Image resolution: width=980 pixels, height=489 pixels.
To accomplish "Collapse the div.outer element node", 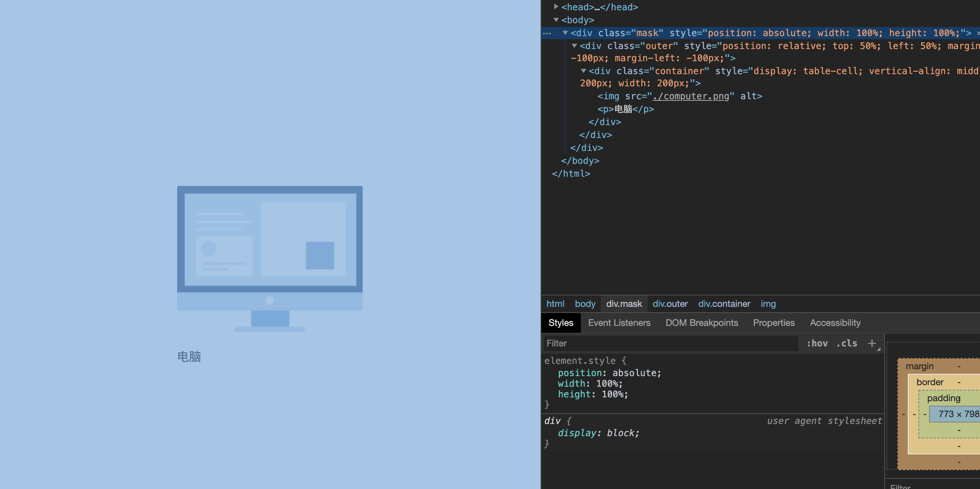I will click(574, 46).
